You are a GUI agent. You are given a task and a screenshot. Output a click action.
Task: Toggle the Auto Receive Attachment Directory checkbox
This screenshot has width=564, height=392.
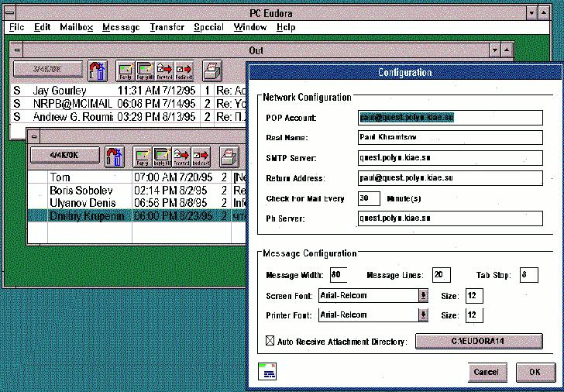click(x=270, y=341)
